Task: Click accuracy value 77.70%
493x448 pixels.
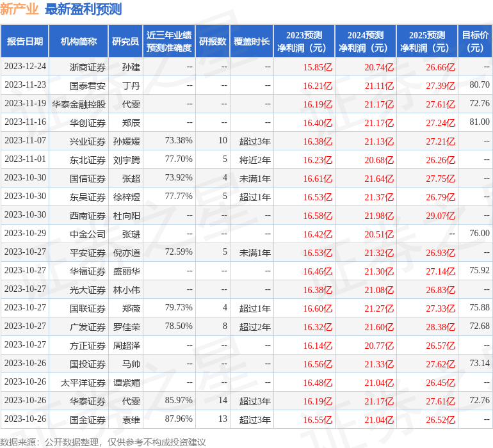Action: click(x=179, y=159)
